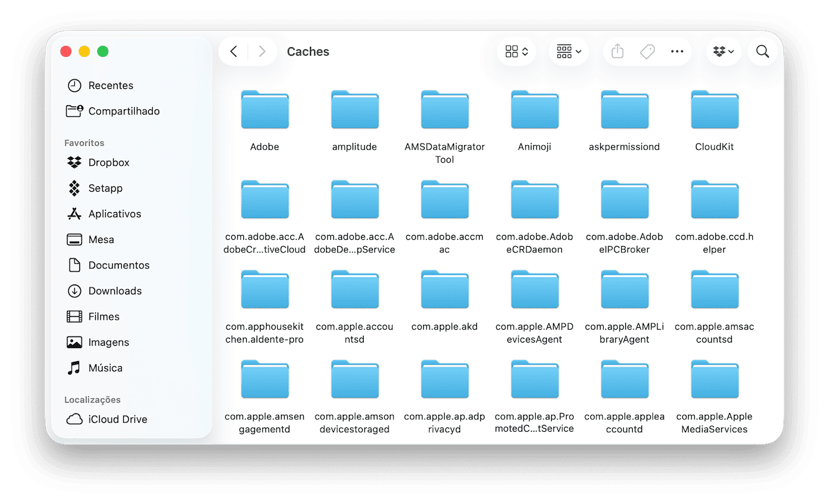Open Filmes in the sidebar
Viewport: 829px width, 504px height.
[x=93, y=317]
